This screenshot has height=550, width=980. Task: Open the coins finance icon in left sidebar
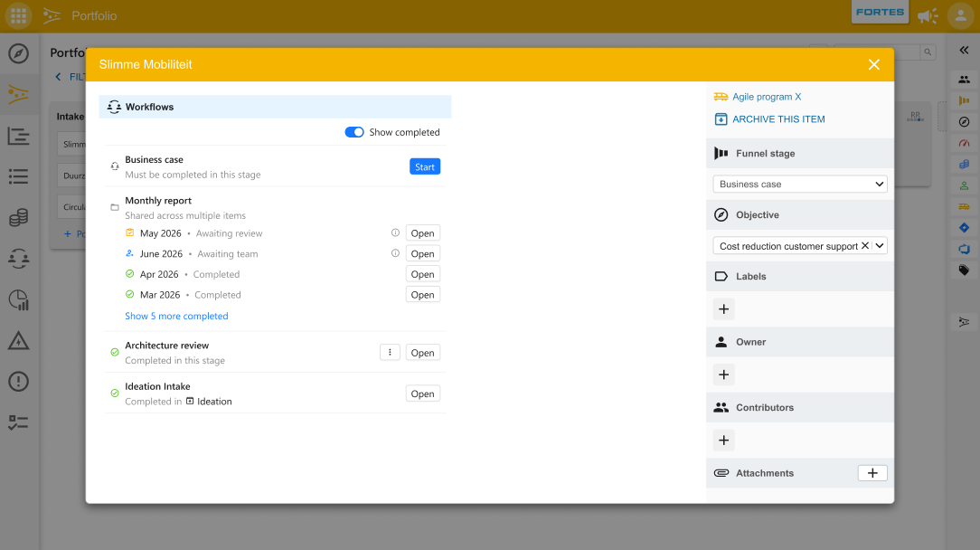pos(19,218)
